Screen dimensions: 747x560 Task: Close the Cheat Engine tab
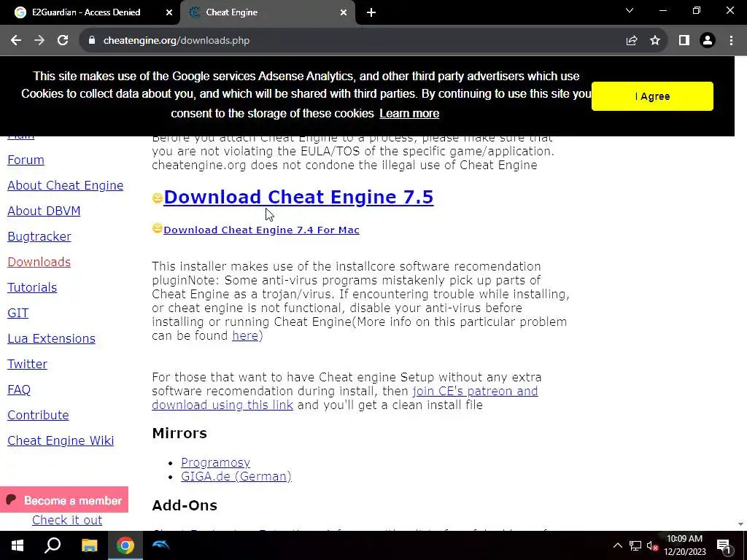[x=344, y=12]
